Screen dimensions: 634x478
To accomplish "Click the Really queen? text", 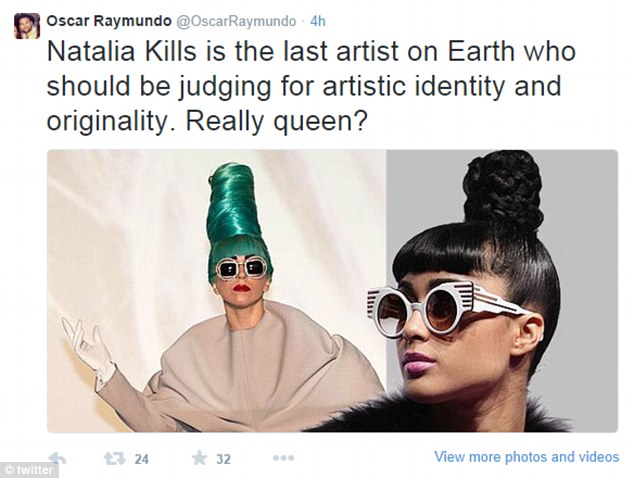I will click(277, 121).
